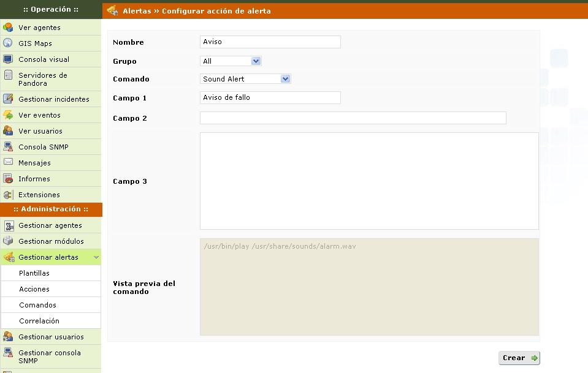Go to Comandos submenu entry
This screenshot has width=588, height=373.
pos(37,305)
